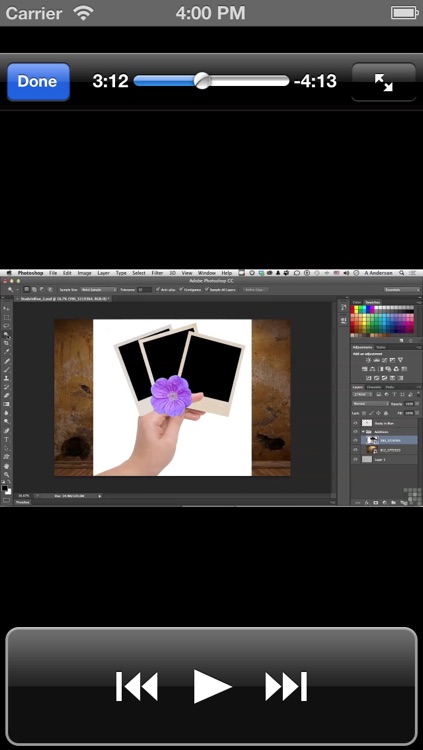This screenshot has height=750, width=423.
Task: Click the white background color swatch
Action: click(8, 492)
